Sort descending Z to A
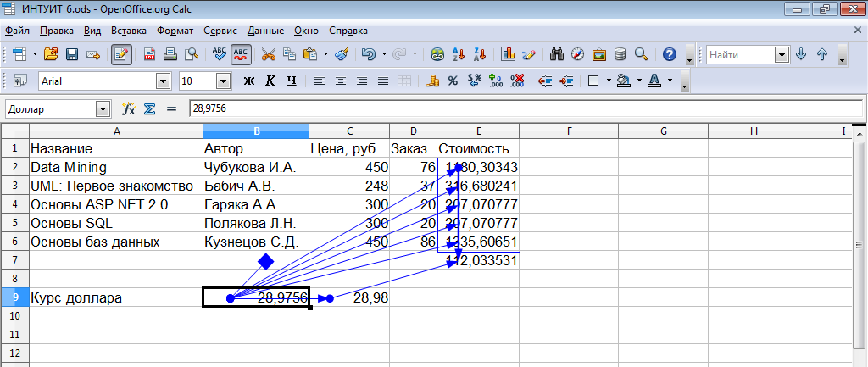The width and height of the screenshot is (868, 367). (x=480, y=54)
